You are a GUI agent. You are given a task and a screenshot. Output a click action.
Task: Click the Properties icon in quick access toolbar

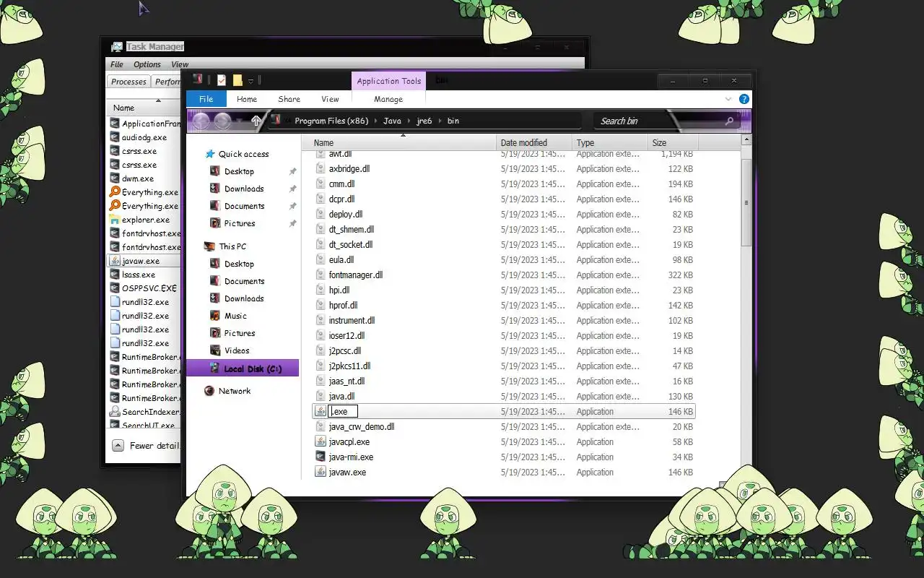pyautogui.click(x=222, y=80)
